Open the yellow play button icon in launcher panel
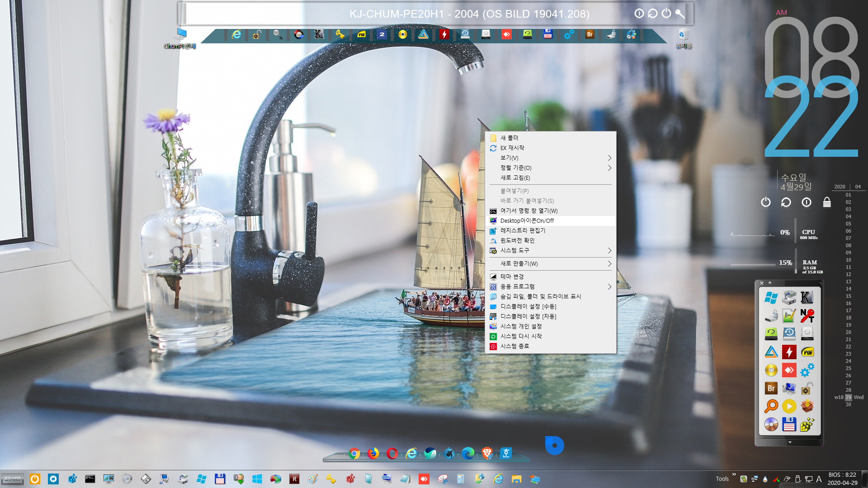Screen dimensions: 868x488 click(789, 406)
